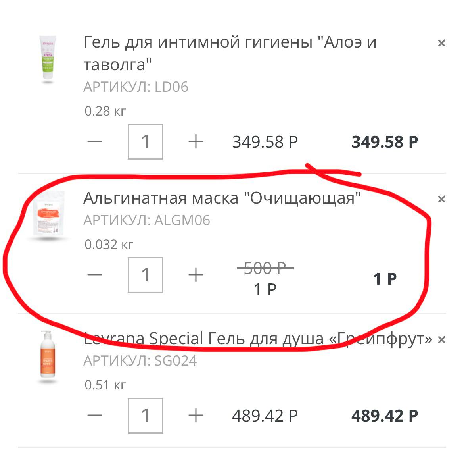Increase quantity of Грейпфрут shower gel
464x476 pixels.
pyautogui.click(x=196, y=415)
